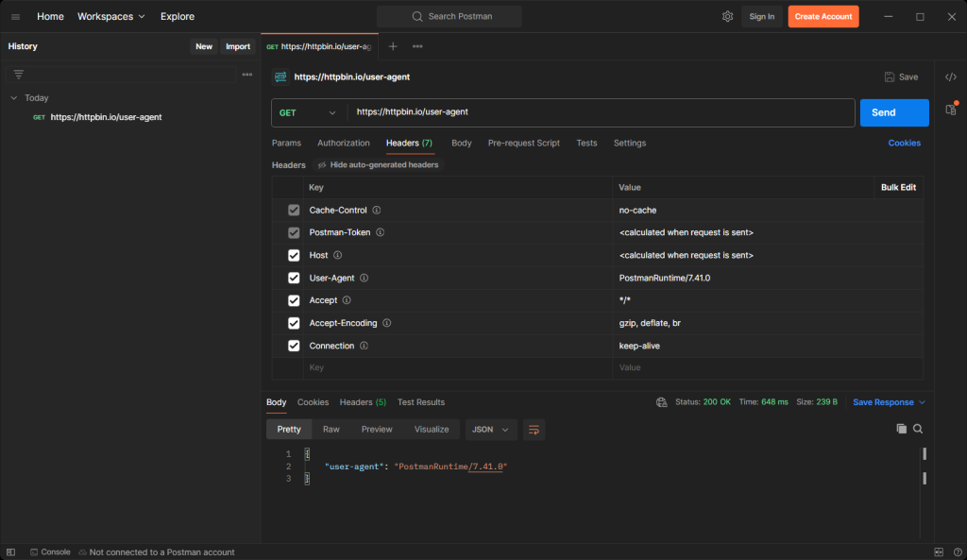
Task: Click the network status globe icon
Action: coord(661,401)
